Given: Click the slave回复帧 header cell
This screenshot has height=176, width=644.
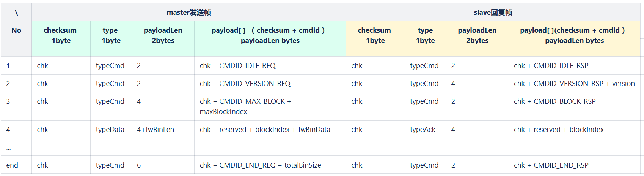Looking at the screenshot, I should pos(493,12).
